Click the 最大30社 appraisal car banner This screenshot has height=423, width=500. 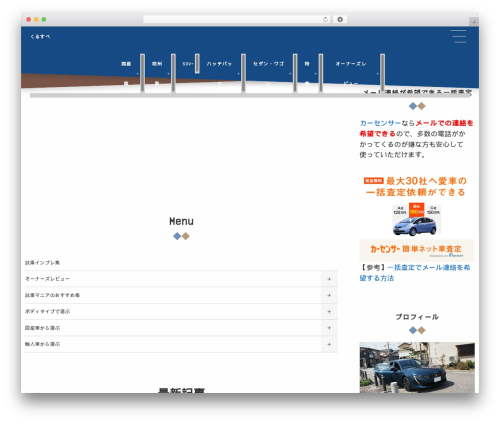[417, 205]
